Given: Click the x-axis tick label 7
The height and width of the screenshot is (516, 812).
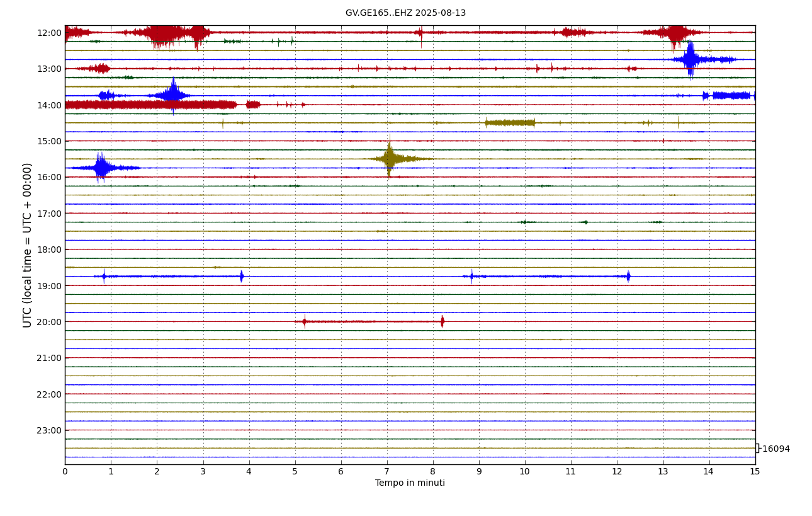Looking at the screenshot, I should [387, 472].
